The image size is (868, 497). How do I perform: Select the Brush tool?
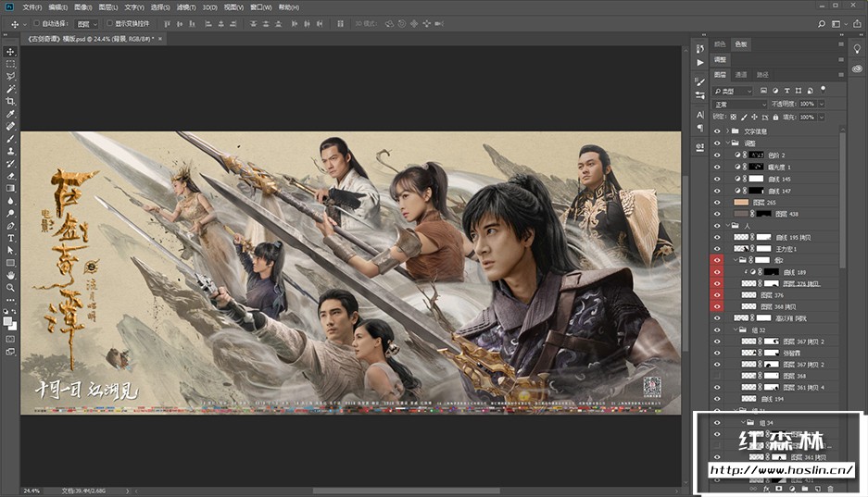click(10, 139)
